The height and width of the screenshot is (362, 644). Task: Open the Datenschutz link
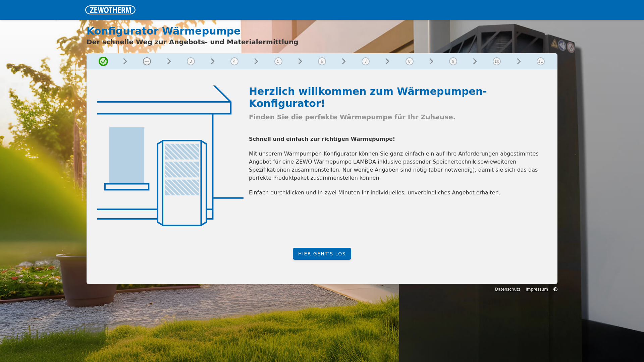[507, 289]
